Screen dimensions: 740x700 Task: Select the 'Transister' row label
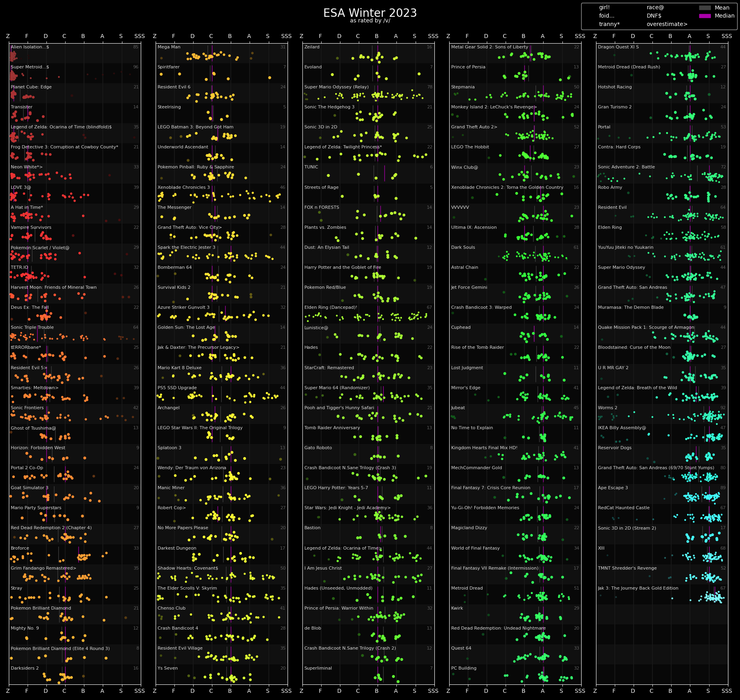click(x=22, y=107)
